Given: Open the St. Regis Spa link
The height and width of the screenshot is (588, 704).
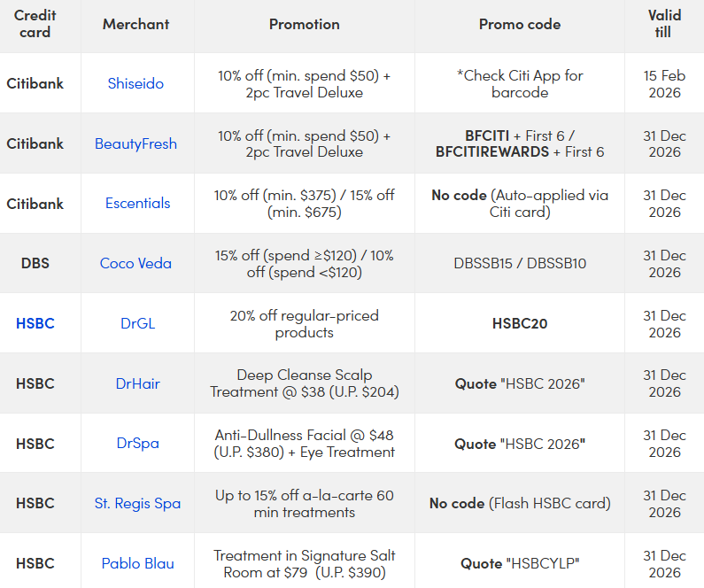Looking at the screenshot, I should pyautogui.click(x=137, y=504).
